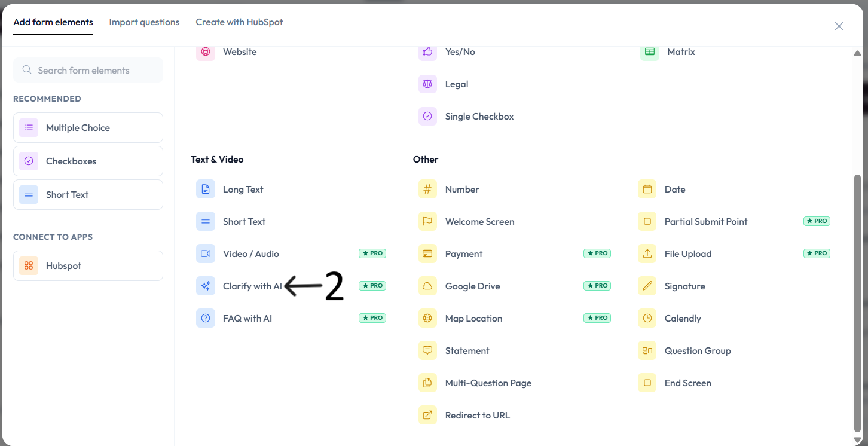Focus the Search form elements field
The image size is (868, 446).
[x=88, y=70]
